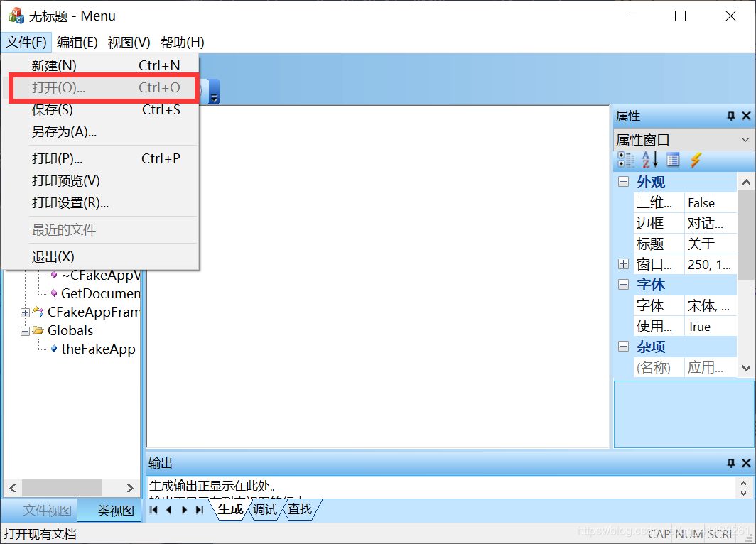Switch to the 生成 output tab
756x544 pixels.
[x=230, y=509]
